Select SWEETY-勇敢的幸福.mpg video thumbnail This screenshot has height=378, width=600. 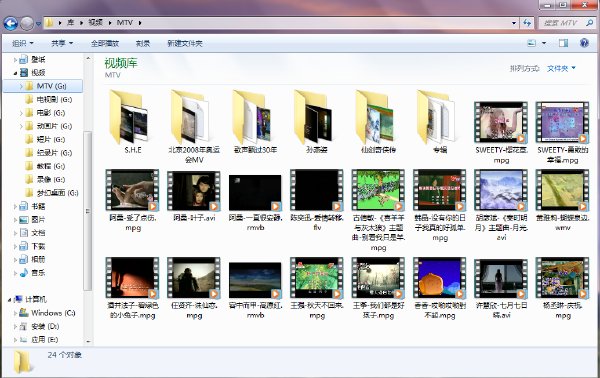[x=562, y=122]
